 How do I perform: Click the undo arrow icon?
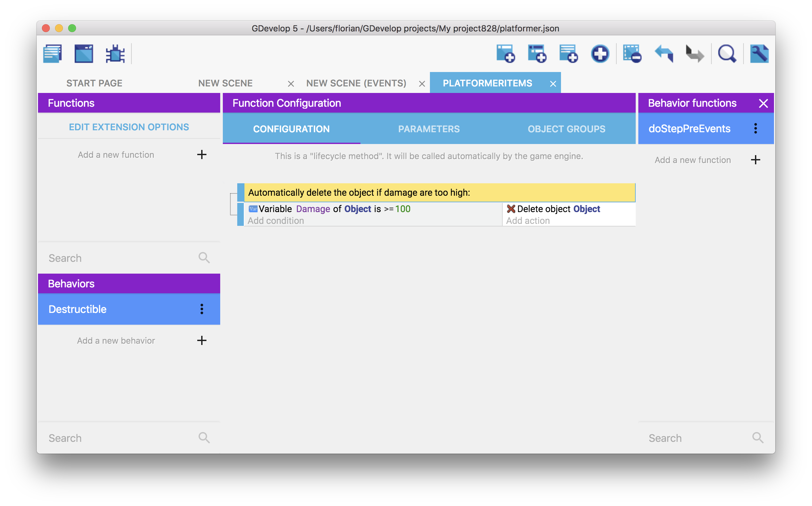664,54
